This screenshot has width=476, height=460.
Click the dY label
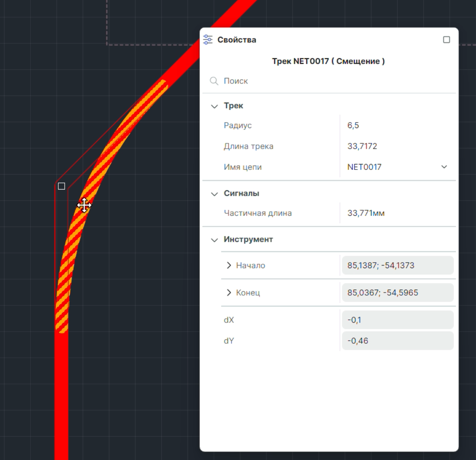click(229, 341)
